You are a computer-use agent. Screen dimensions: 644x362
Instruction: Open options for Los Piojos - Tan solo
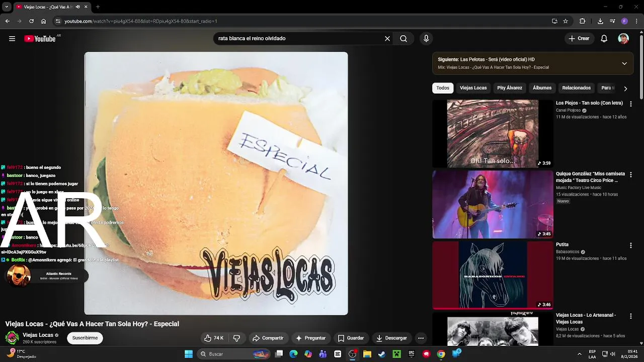pyautogui.click(x=630, y=104)
